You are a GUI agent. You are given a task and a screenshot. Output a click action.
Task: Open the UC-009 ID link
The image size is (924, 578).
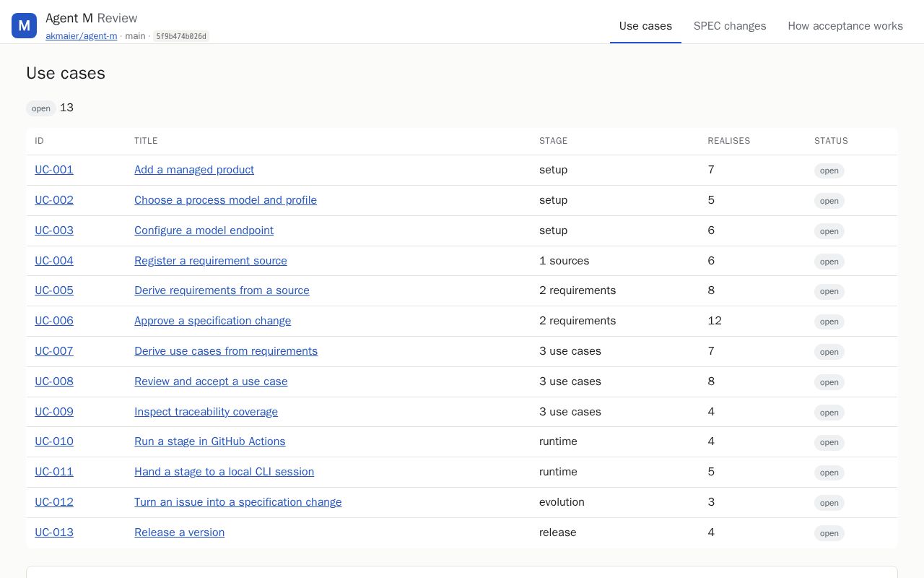(x=54, y=412)
